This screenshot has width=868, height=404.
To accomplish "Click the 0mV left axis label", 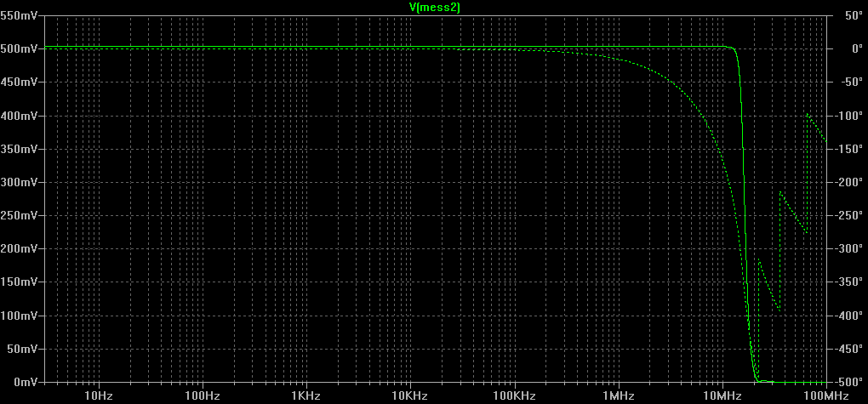I will pyautogui.click(x=24, y=382).
